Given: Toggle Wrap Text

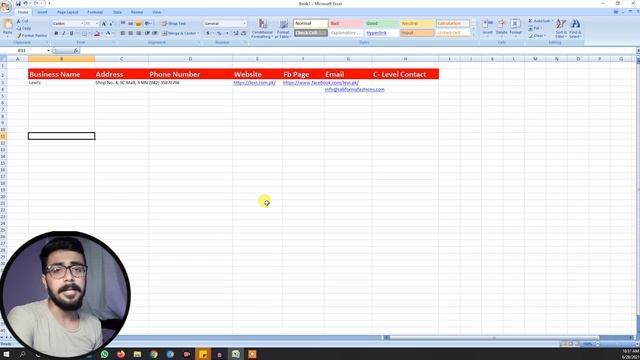Looking at the screenshot, I should [174, 24].
